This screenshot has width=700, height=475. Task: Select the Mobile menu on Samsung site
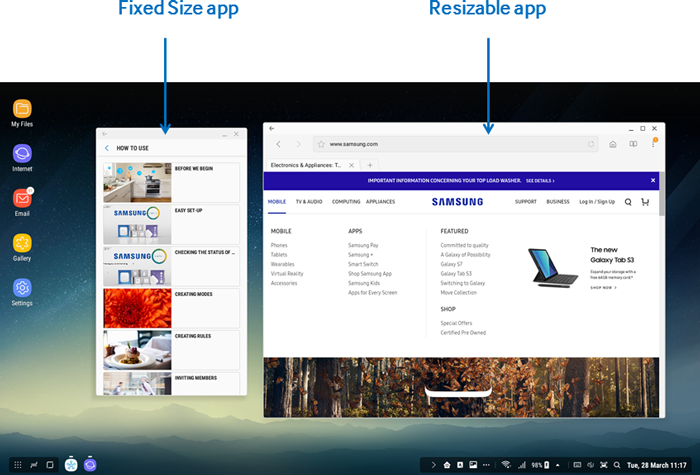pyautogui.click(x=277, y=202)
